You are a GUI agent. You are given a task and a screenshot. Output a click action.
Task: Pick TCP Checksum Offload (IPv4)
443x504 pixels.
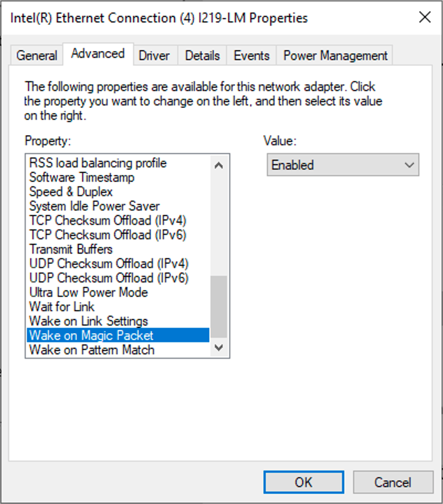(x=118, y=220)
